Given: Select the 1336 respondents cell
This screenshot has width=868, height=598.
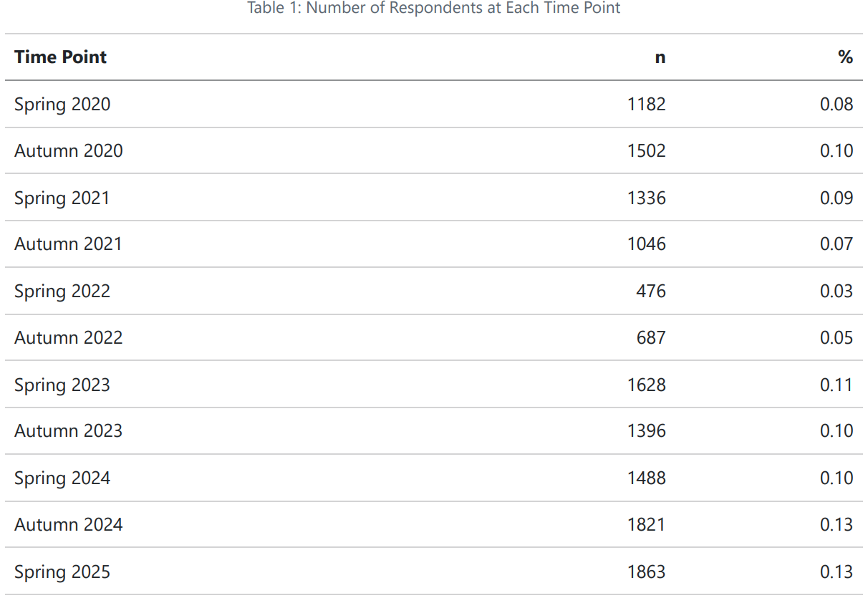Looking at the screenshot, I should tap(646, 198).
